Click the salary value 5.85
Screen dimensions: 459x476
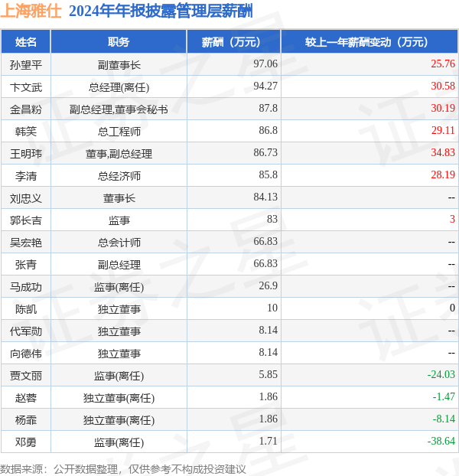pyautogui.click(x=269, y=374)
